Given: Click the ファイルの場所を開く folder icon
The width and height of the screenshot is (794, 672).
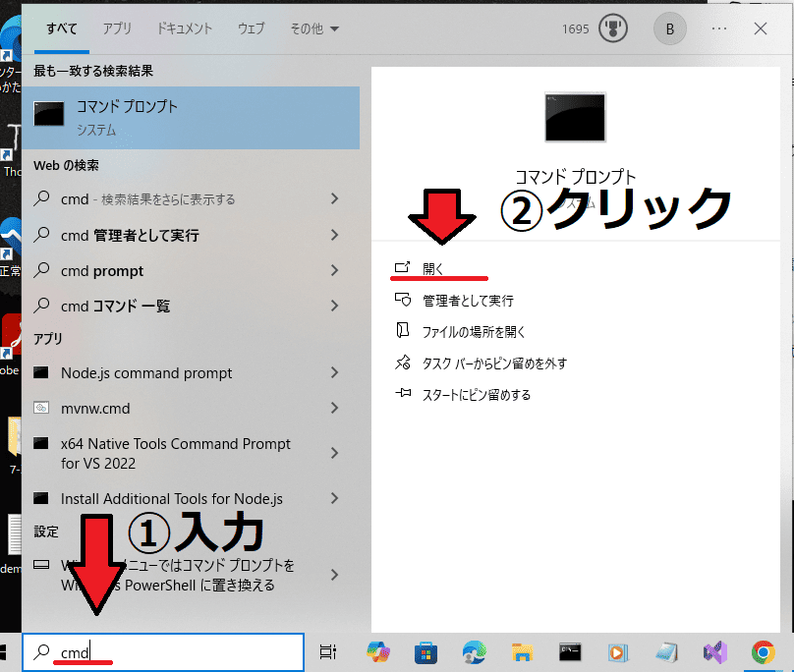Looking at the screenshot, I should click(402, 331).
